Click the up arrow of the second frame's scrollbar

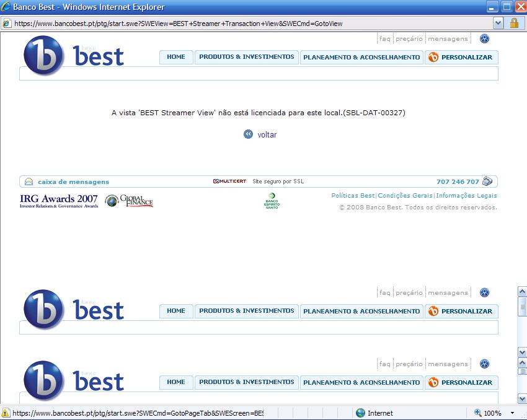(x=522, y=292)
